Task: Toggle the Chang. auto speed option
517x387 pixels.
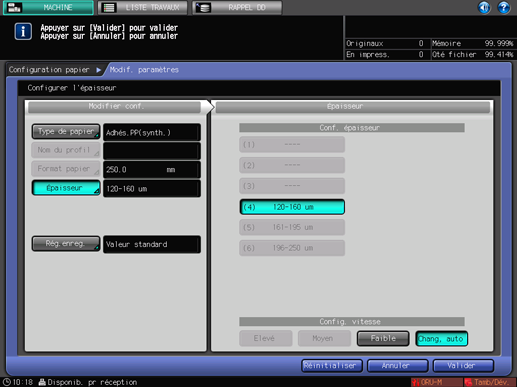Action: coord(442,338)
